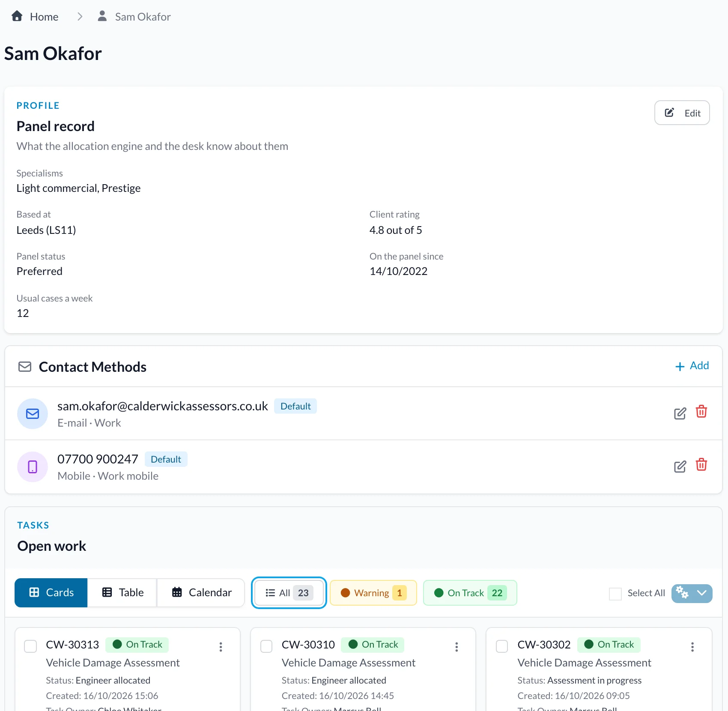Open the three-dot menu for CW-30310

pos(456,647)
